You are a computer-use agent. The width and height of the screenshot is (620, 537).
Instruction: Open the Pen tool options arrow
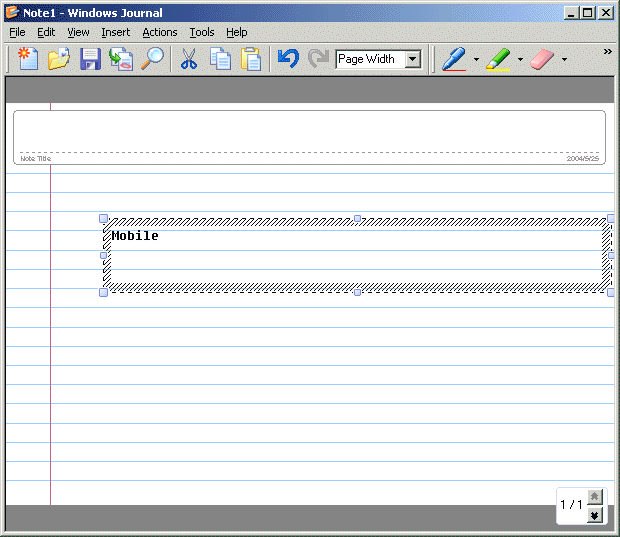click(476, 59)
